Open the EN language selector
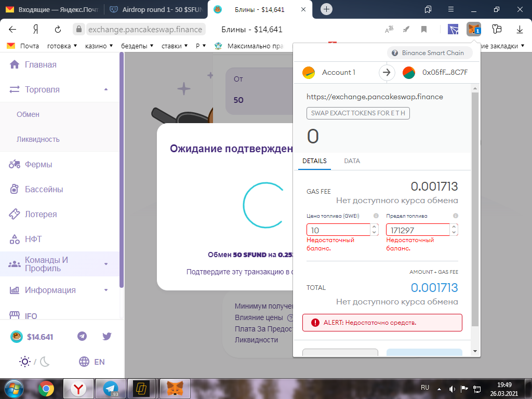532x399 pixels. 91,362
